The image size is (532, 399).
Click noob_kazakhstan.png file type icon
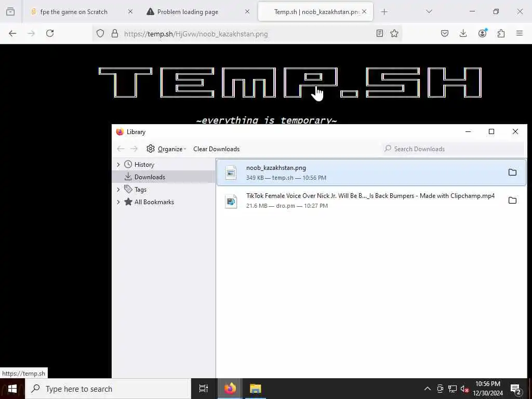[231, 172]
